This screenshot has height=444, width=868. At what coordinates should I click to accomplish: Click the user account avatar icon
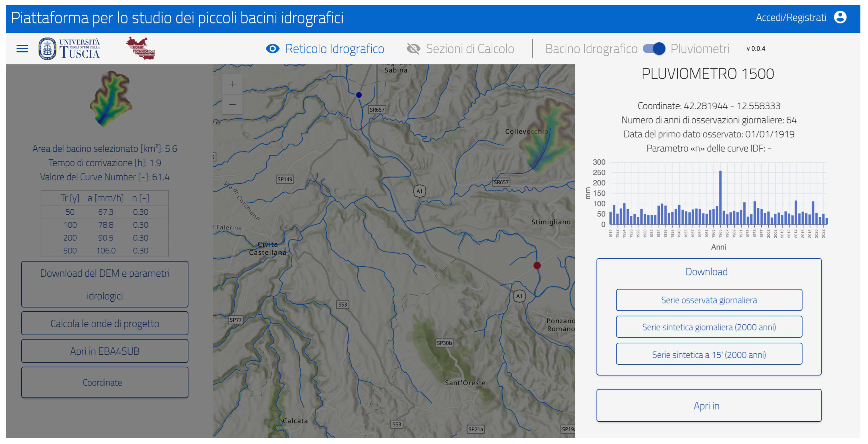point(840,17)
